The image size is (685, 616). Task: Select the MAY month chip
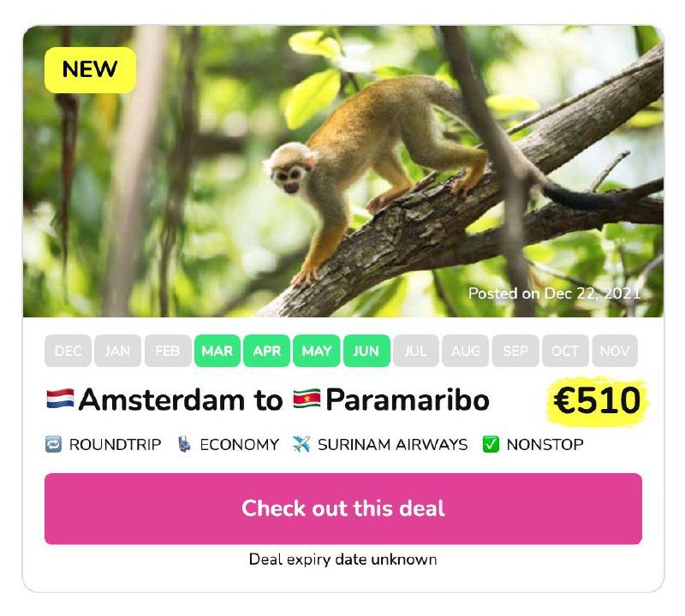317,351
